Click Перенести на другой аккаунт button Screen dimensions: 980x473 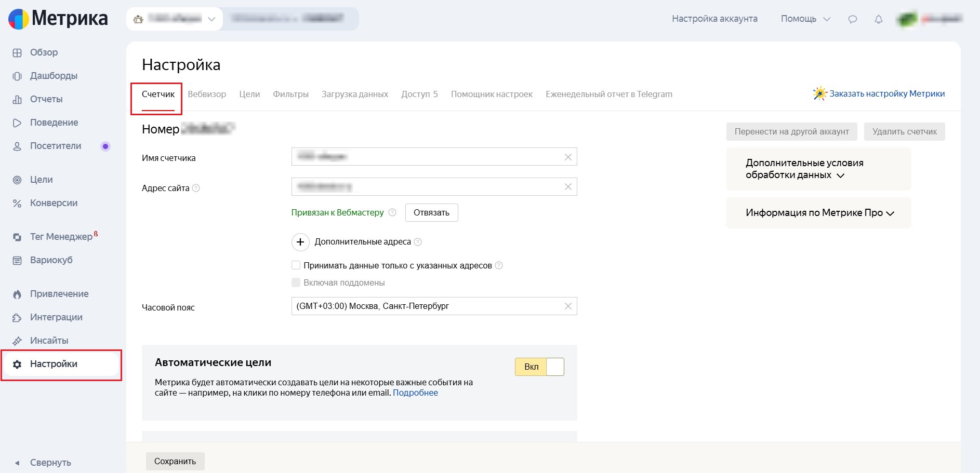(x=792, y=131)
